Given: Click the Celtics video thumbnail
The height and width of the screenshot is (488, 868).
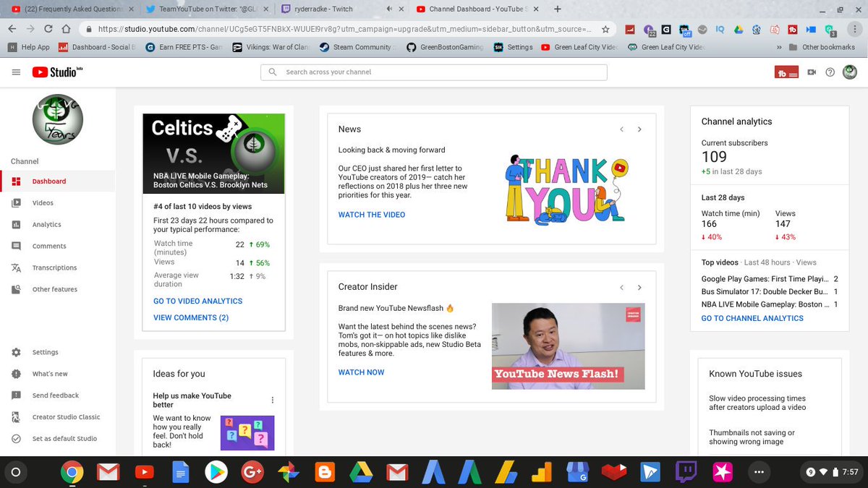Looking at the screenshot, I should point(213,153).
